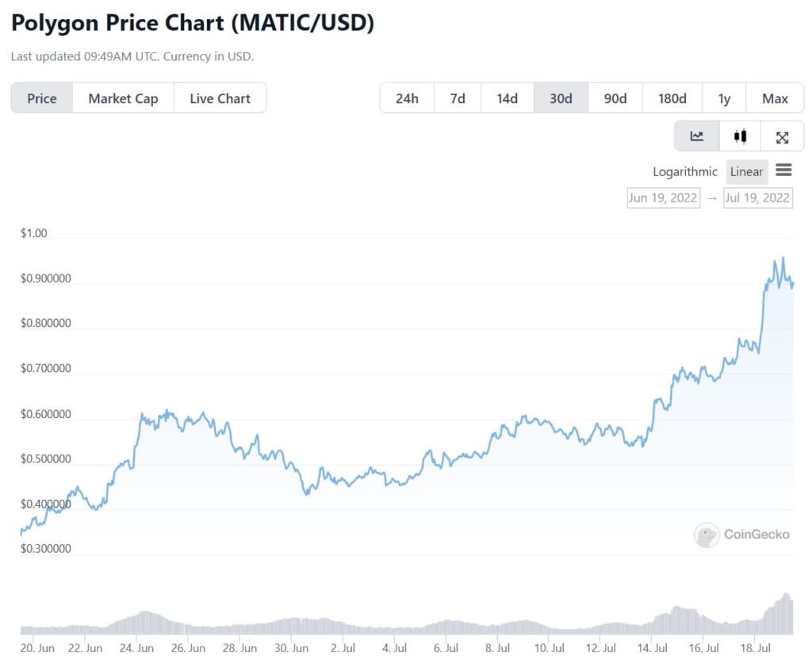
Task: Choose the 7d time range
Action: tap(458, 98)
